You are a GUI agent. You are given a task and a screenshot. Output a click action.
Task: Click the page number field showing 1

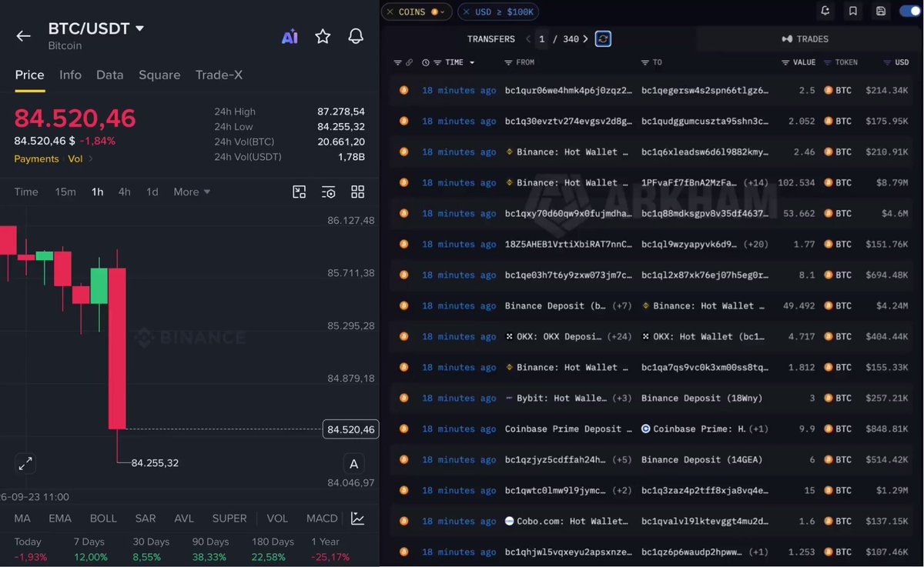coord(542,38)
